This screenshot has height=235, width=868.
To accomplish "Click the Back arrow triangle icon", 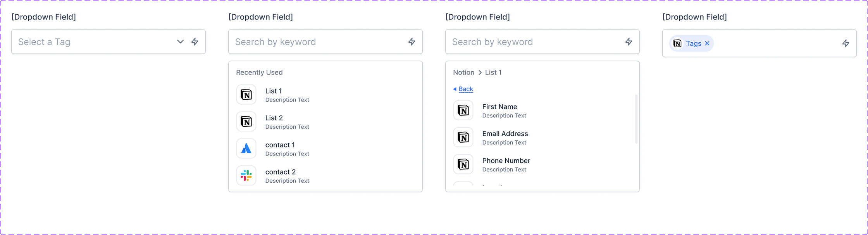I will pyautogui.click(x=455, y=89).
